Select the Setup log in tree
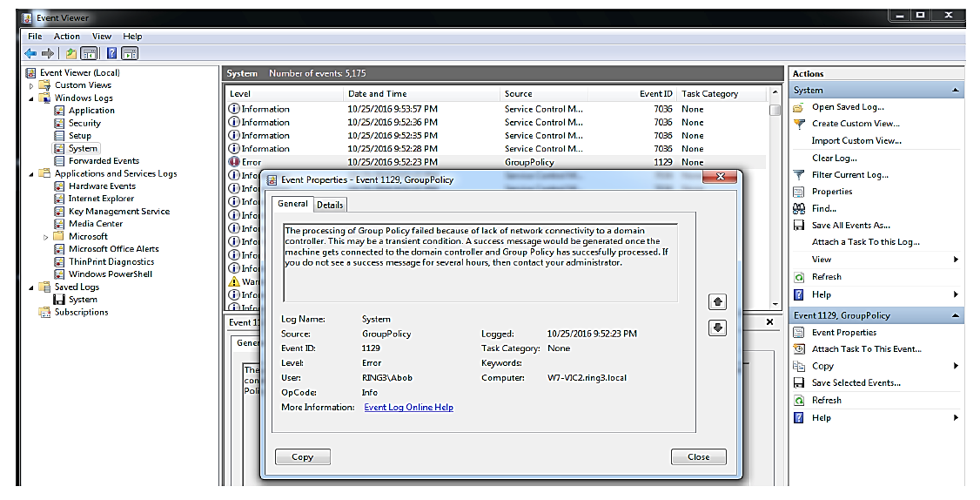This screenshot has width=980, height=500. (x=80, y=136)
